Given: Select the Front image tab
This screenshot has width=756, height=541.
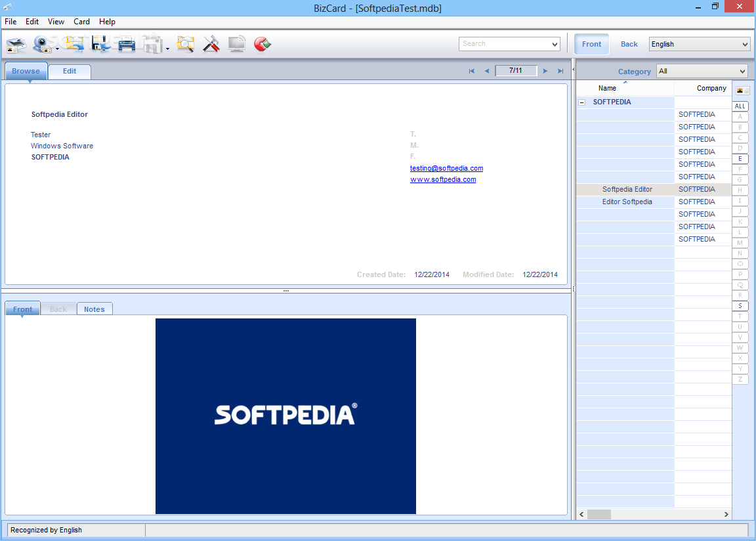Looking at the screenshot, I should 23,309.
